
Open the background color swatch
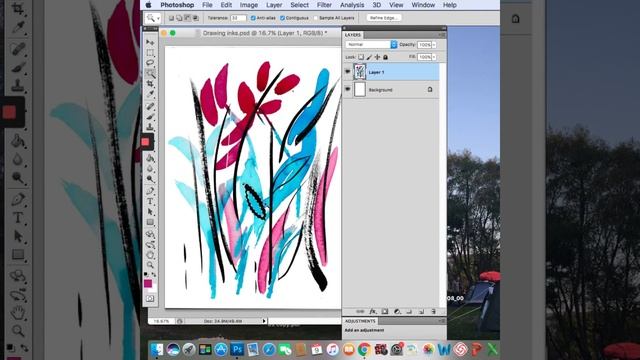pos(154,289)
